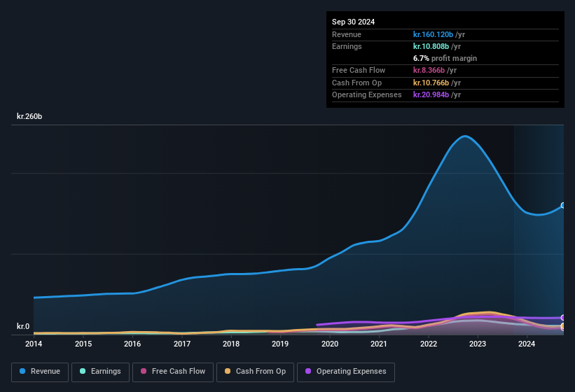Screen dimensions: 575x392
Task: Click the 2014 x-axis label
Action: tap(34, 344)
